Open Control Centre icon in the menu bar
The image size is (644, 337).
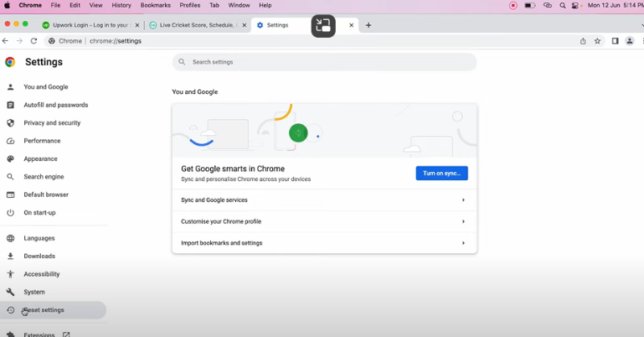(x=576, y=5)
